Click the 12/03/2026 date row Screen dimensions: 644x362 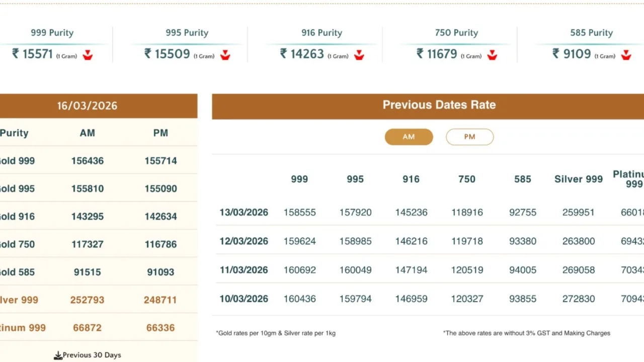[x=244, y=241]
